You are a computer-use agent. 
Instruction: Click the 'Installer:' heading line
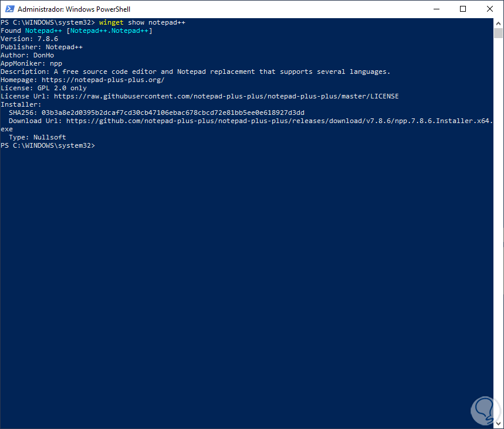tap(21, 104)
